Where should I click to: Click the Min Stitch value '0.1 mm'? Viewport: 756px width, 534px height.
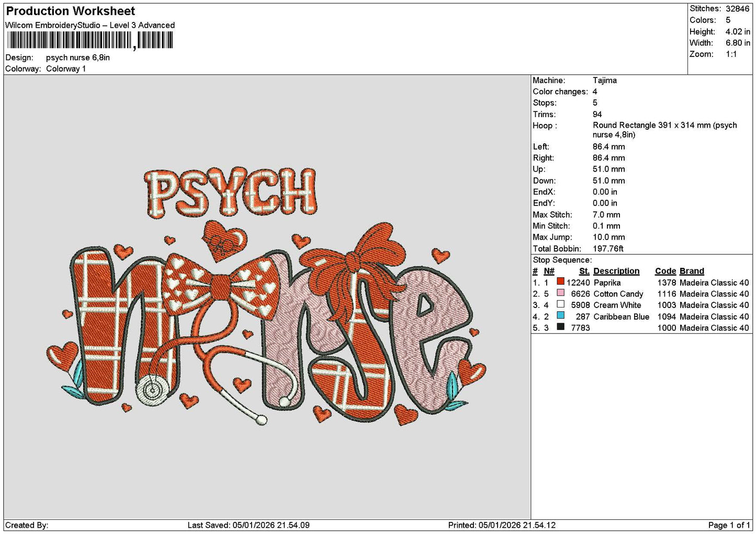click(606, 226)
